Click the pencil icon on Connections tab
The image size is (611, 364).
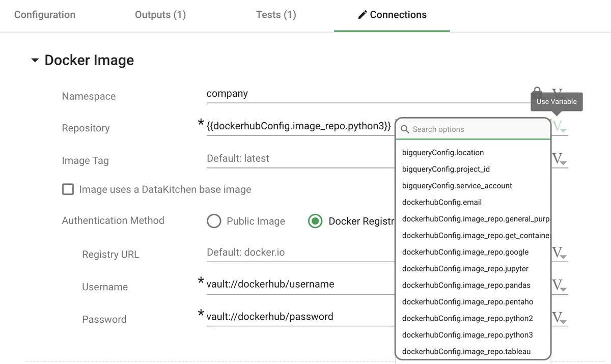click(362, 15)
